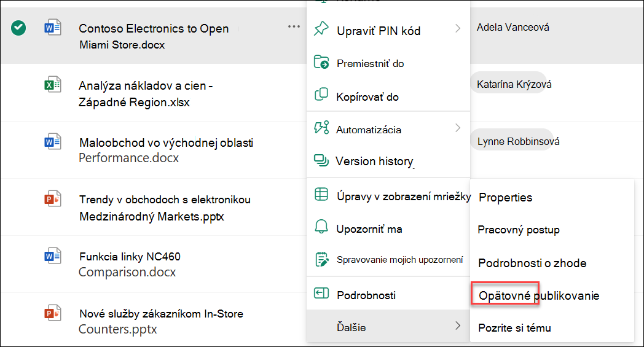Open Analýza nákladov a cien Západné Region.xlsx
Image resolution: width=644 pixels, height=347 pixels.
tap(146, 93)
